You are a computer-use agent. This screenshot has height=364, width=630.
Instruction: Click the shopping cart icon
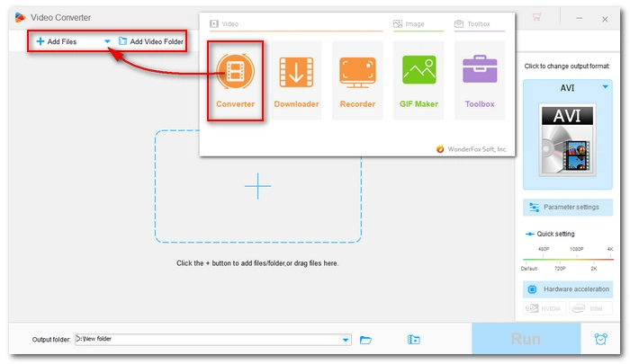[x=536, y=17]
